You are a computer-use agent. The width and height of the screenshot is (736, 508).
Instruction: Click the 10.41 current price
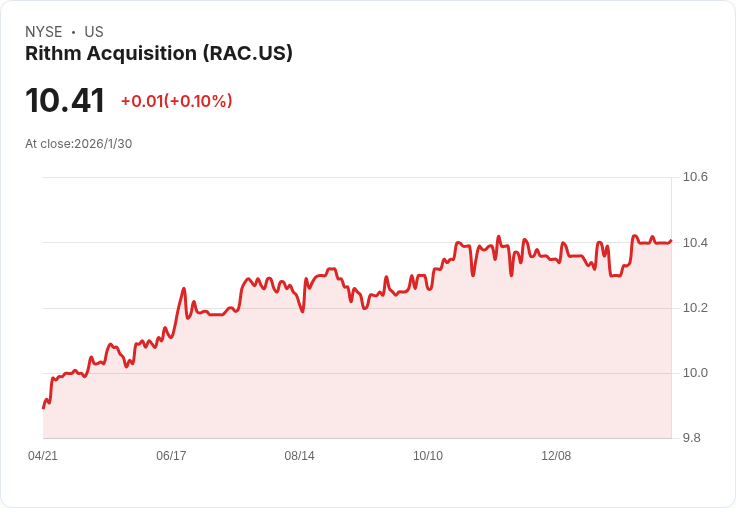(x=65, y=100)
